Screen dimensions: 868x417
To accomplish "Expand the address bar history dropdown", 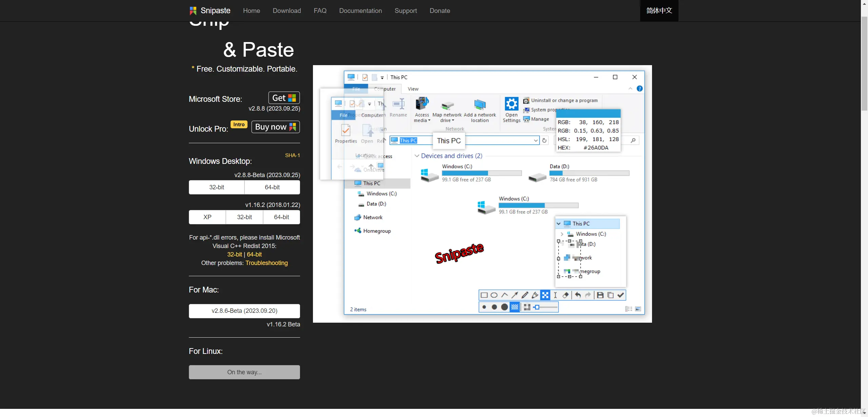I will pos(536,140).
